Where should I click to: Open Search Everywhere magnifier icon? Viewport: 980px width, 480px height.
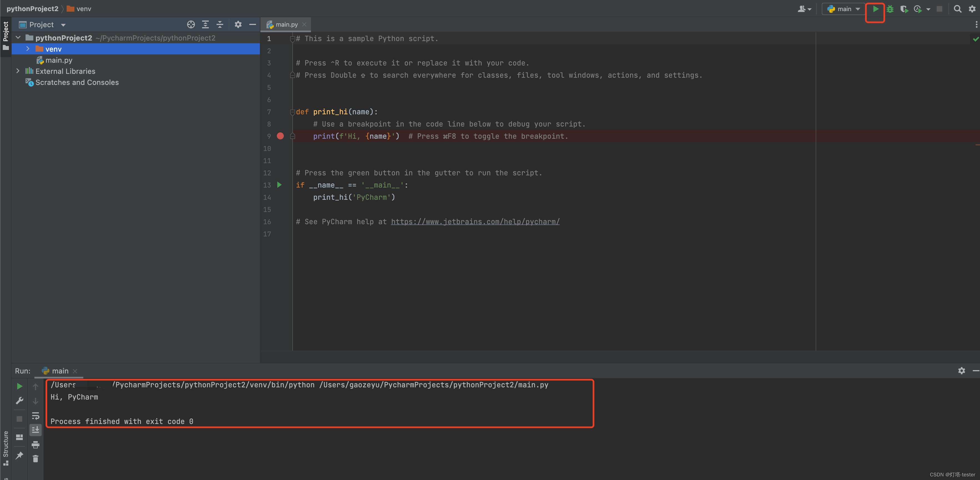pyautogui.click(x=957, y=9)
